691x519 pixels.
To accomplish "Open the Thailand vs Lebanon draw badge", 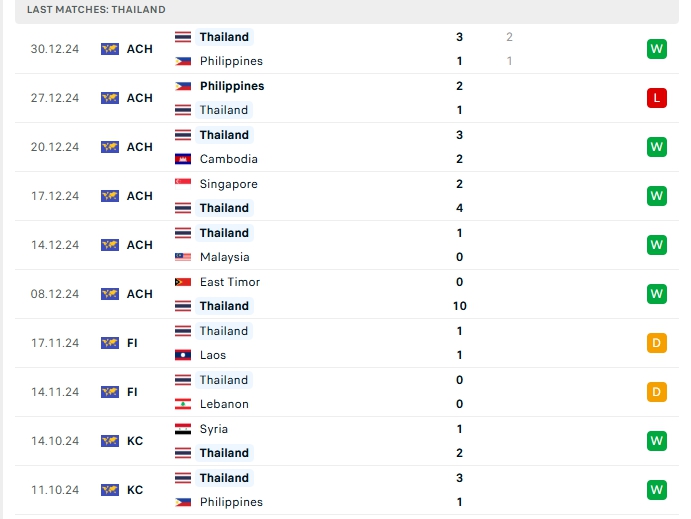I will [x=656, y=392].
